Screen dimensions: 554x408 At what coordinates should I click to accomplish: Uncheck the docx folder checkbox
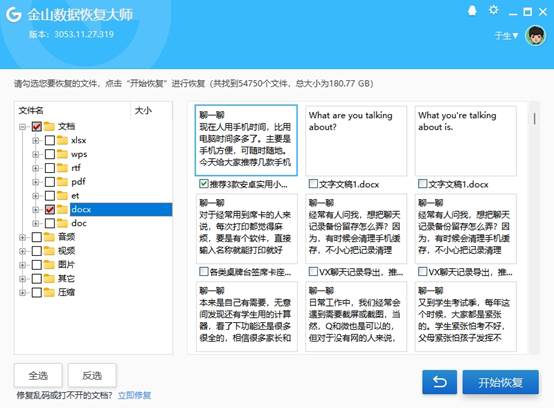click(x=50, y=209)
